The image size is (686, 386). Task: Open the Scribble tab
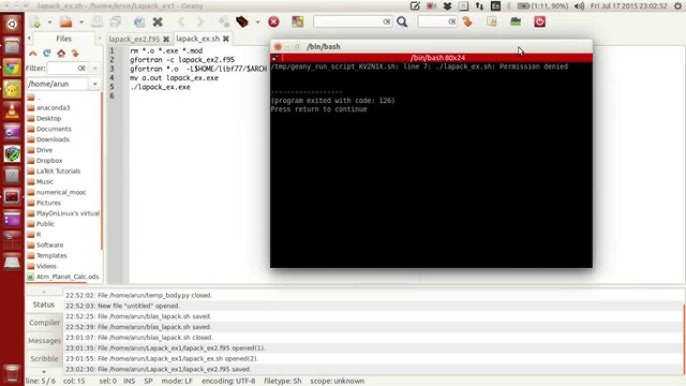44,358
